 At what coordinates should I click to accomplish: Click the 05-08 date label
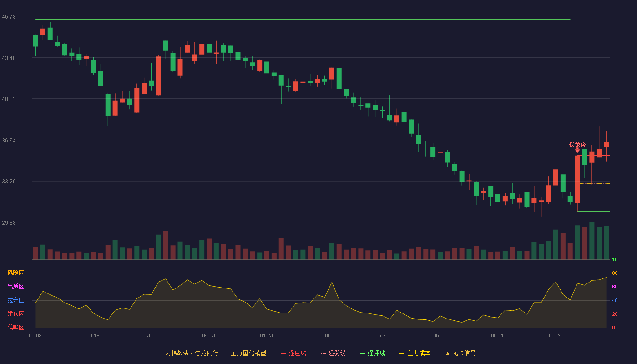[x=324, y=335]
